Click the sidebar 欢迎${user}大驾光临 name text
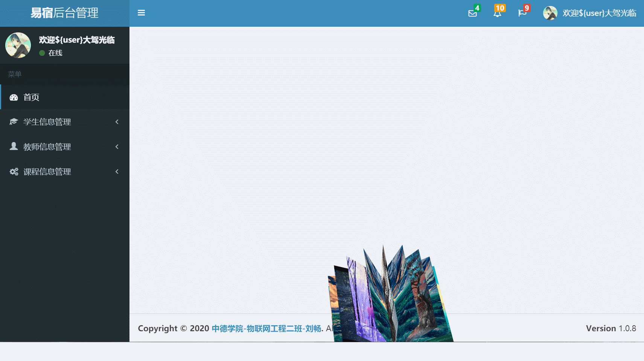644x361 pixels. [77, 40]
